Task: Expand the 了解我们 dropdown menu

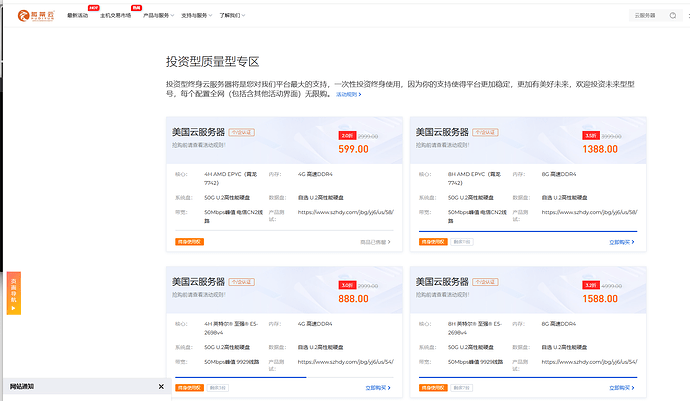Action: 232,15
